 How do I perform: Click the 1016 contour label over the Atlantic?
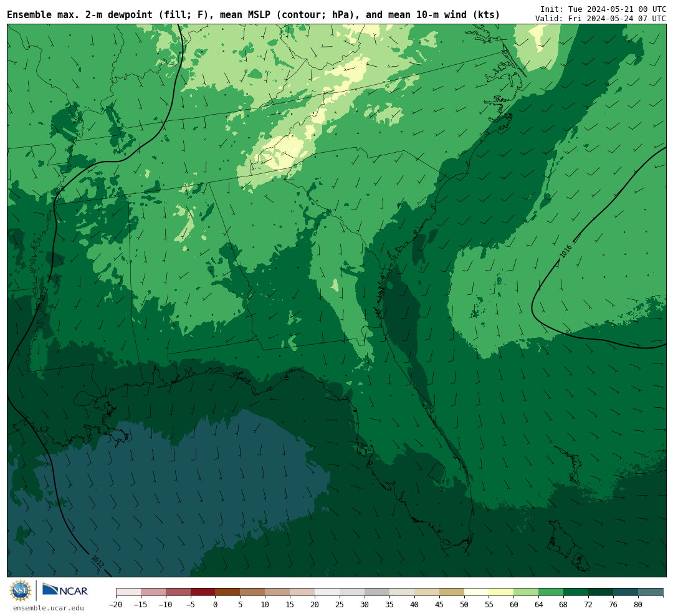(x=566, y=252)
